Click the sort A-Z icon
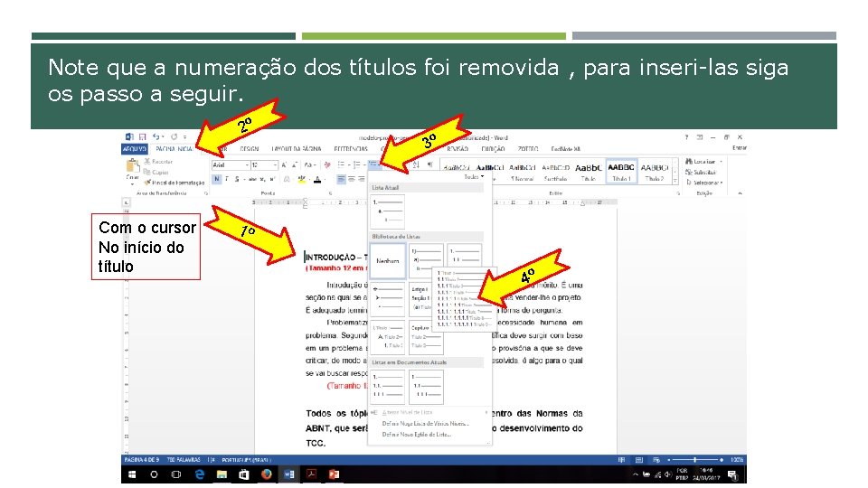 (x=416, y=164)
